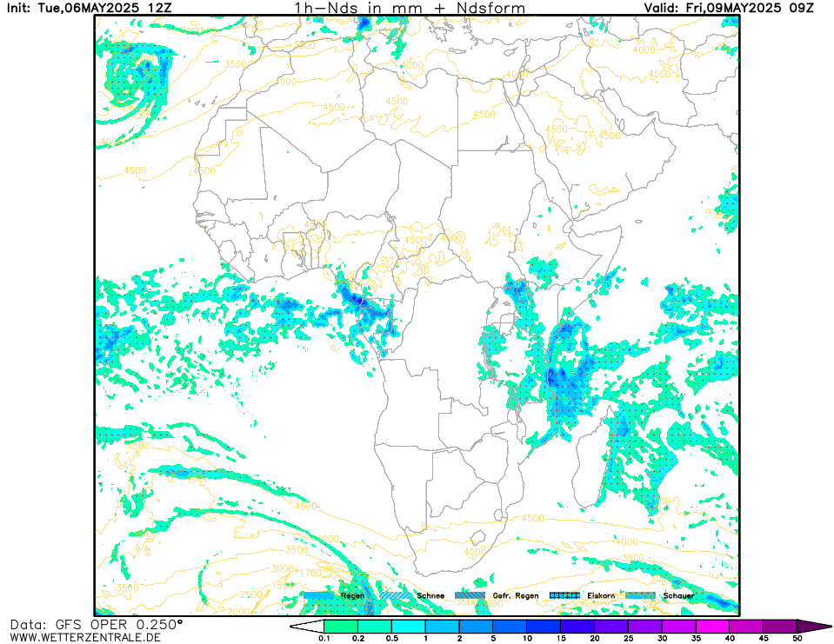Click the 'Regen' legend label
Image resolution: width=834 pixels, height=644 pixels.
[352, 595]
